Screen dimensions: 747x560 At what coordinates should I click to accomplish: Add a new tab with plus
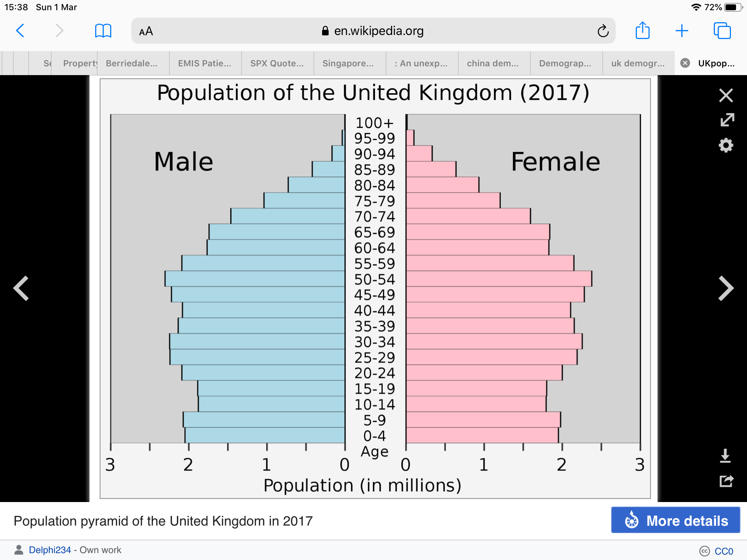pos(681,31)
